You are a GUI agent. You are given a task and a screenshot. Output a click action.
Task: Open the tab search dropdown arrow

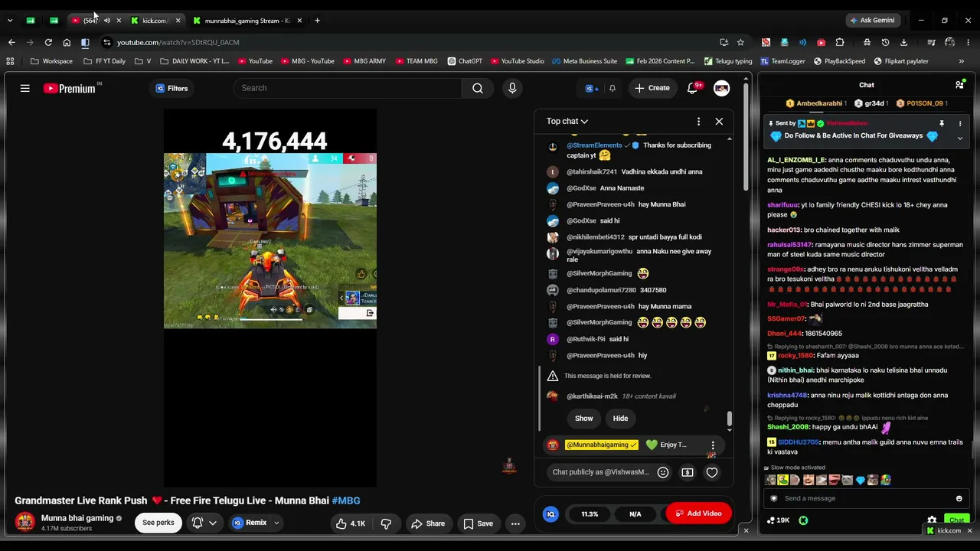pyautogui.click(x=10, y=21)
